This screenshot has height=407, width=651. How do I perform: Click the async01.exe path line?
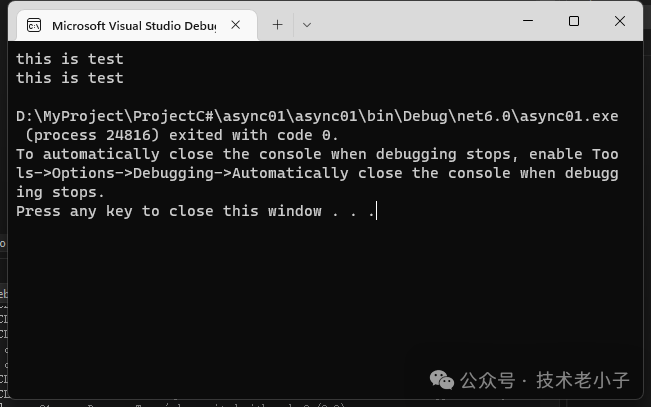(x=316, y=116)
